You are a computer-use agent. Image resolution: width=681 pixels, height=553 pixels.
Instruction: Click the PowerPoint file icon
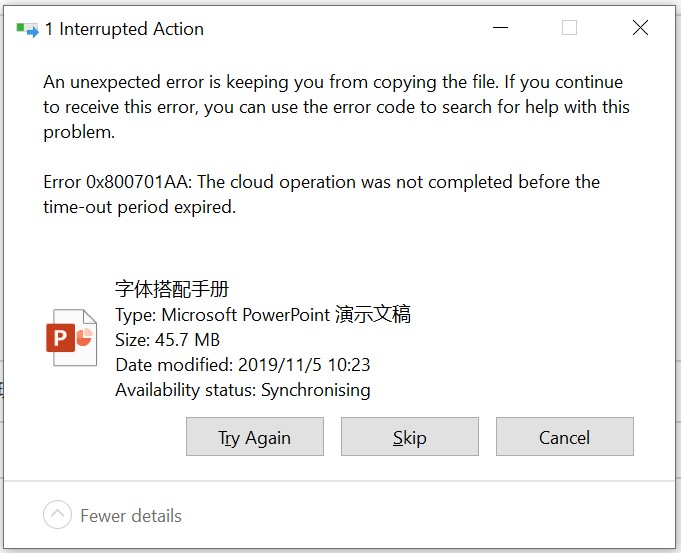click(73, 338)
